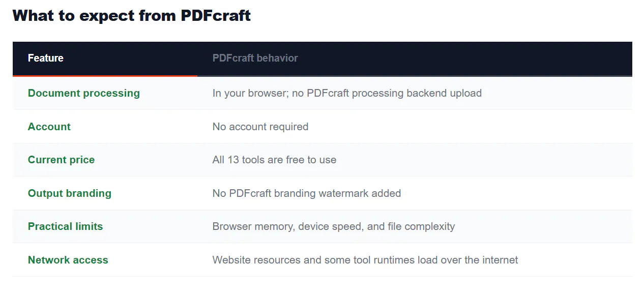Select the 'Network access' row label
644x292 pixels.
[x=68, y=260]
